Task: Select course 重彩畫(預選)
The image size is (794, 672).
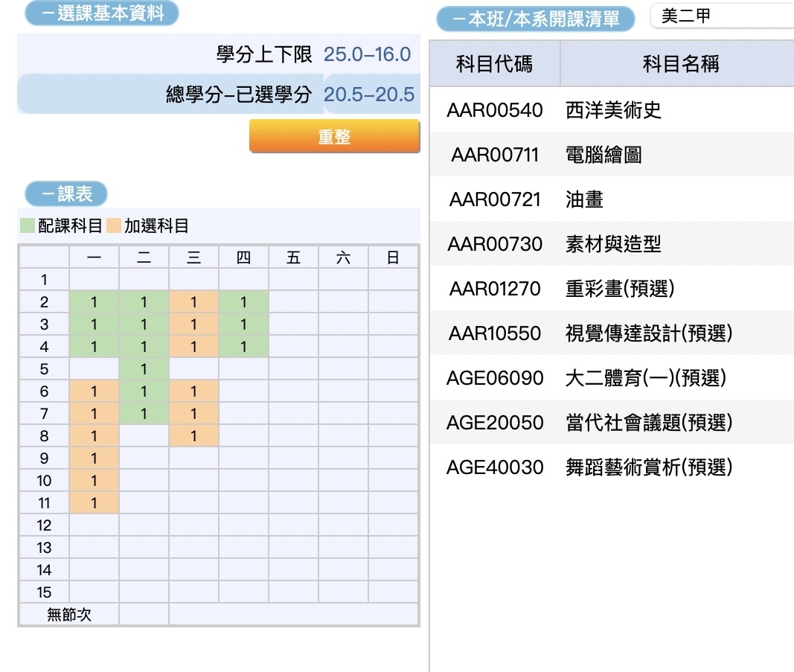Action: pos(620,288)
